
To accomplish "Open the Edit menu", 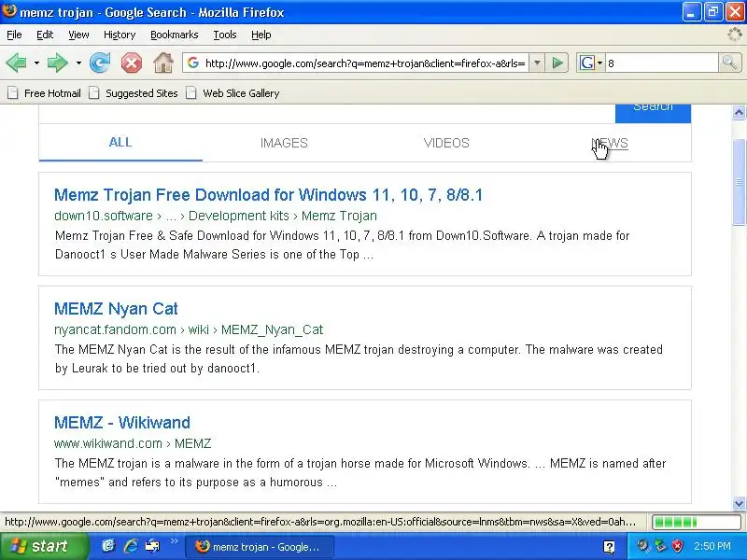I will pyautogui.click(x=45, y=35).
